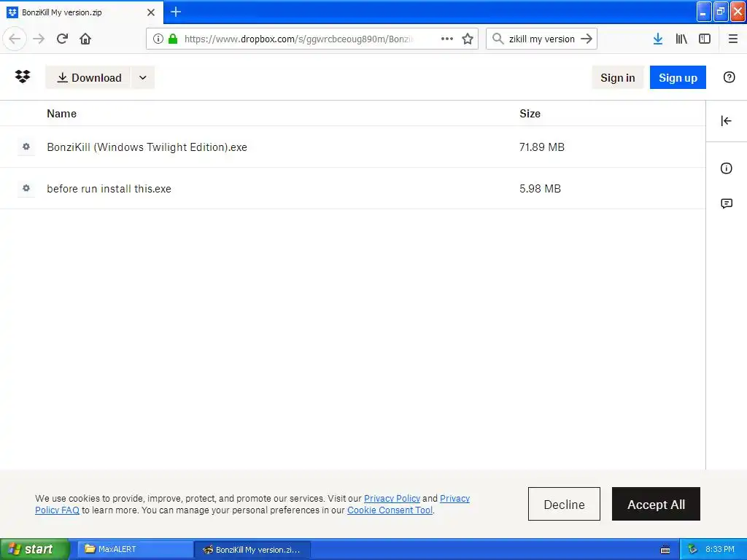Click the green secure connection padlock

click(173, 39)
